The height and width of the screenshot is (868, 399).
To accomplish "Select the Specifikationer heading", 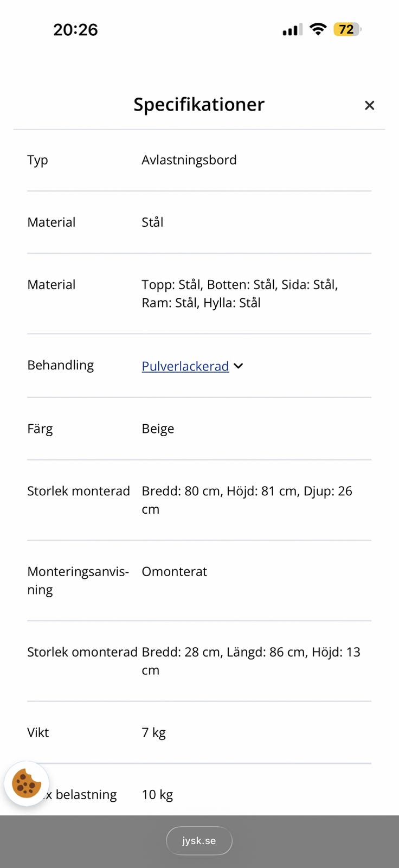I will (x=199, y=104).
